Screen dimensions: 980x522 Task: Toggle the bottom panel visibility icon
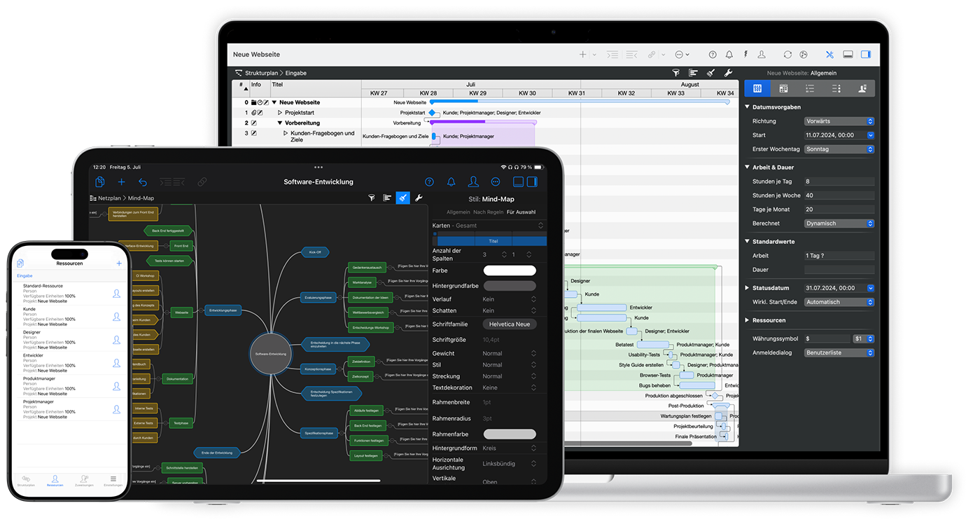pos(848,55)
